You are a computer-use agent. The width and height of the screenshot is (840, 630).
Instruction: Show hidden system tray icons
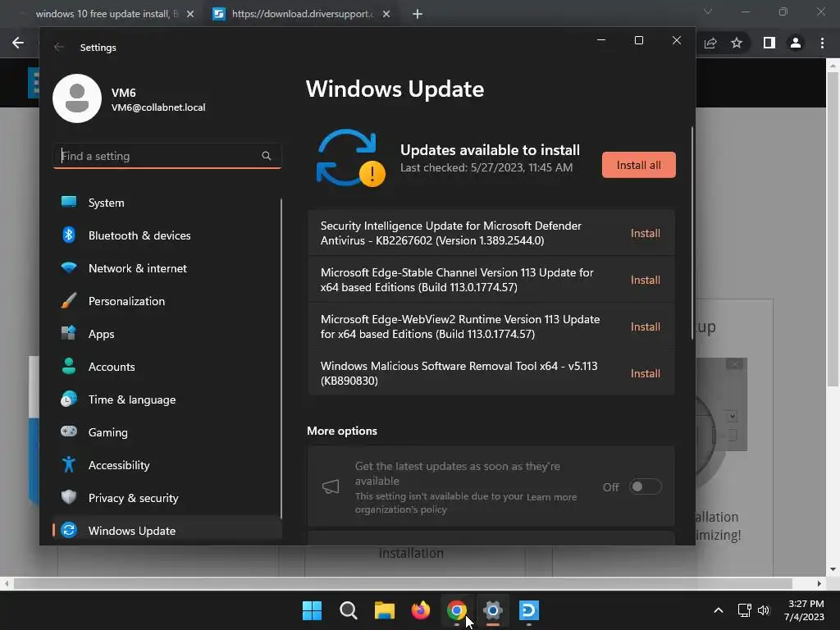(719, 610)
